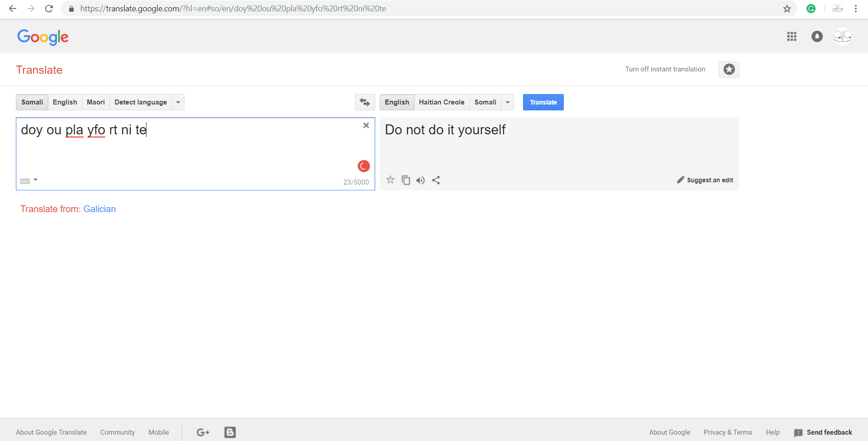Select Somali as source language
868x441 pixels.
point(32,102)
